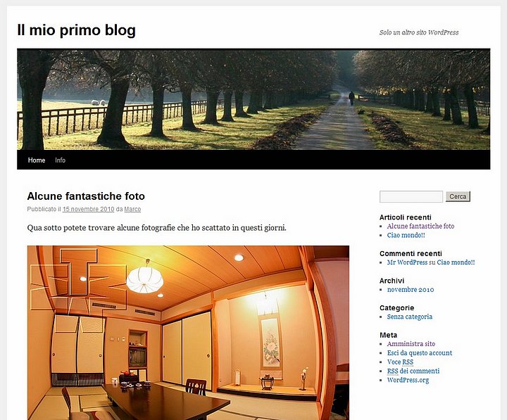Viewport: 507px width, 420px height.
Task: Open 'RSS dei commenti' feed link
Action: (x=413, y=371)
